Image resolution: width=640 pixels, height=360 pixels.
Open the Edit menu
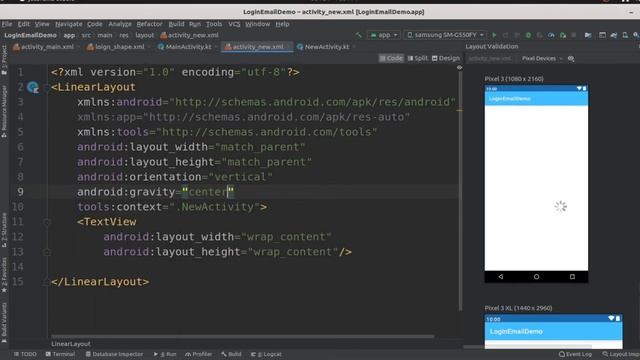(24, 24)
